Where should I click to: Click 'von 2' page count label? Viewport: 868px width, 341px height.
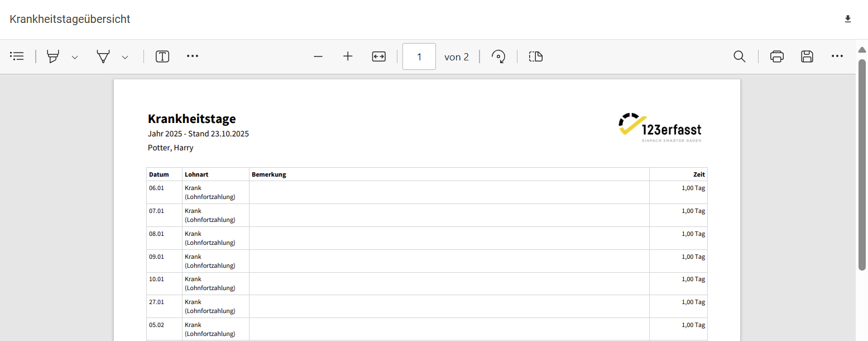pos(457,56)
